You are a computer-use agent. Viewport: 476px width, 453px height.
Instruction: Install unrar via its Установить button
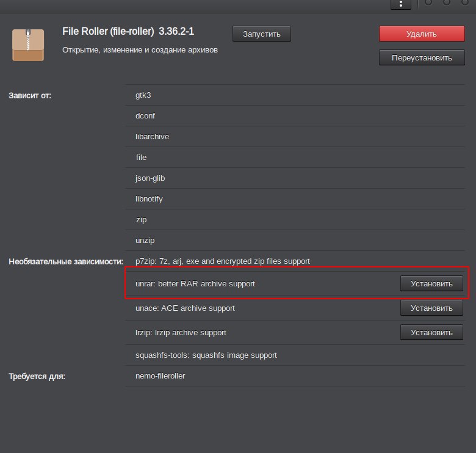[431, 283]
